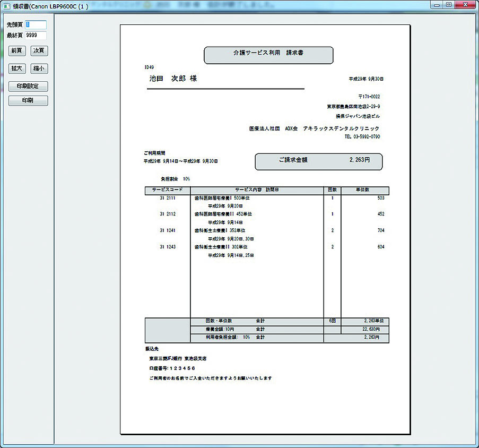
Task: Click the 介護サービス利用 請求書 title box
Action: (x=268, y=55)
